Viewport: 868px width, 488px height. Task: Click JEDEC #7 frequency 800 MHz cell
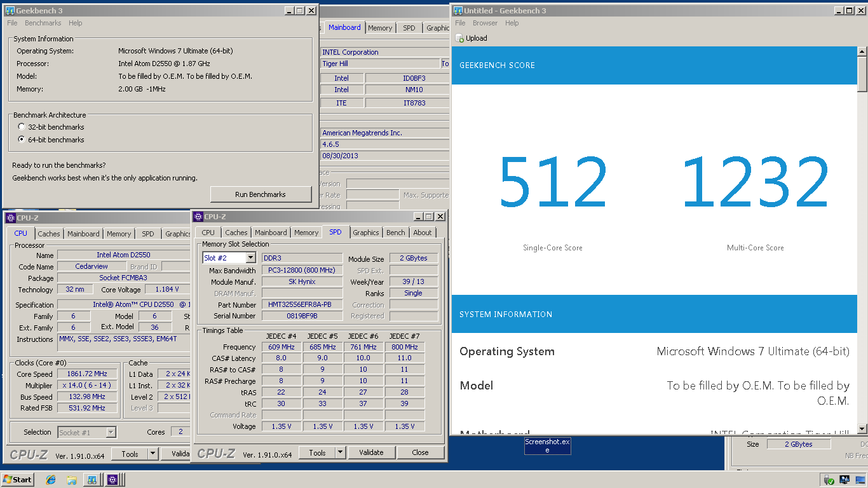pos(405,347)
